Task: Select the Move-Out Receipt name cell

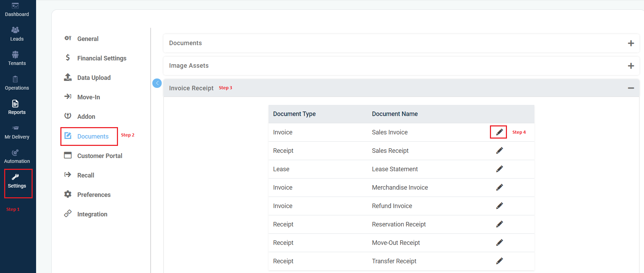Action: pyautogui.click(x=396, y=243)
